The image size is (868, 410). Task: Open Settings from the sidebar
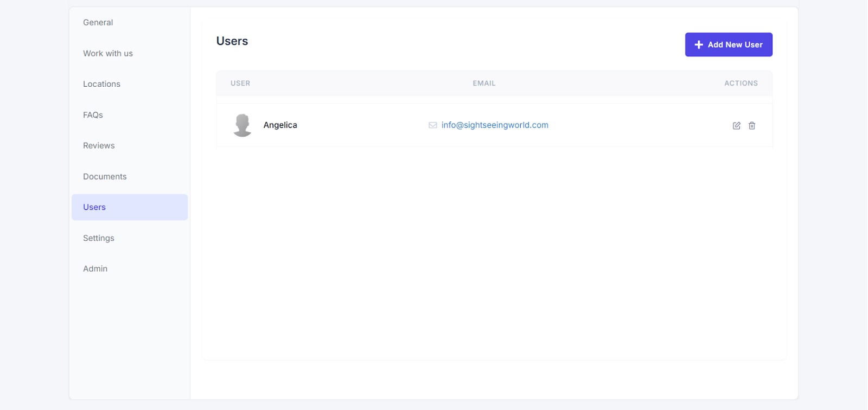(99, 238)
